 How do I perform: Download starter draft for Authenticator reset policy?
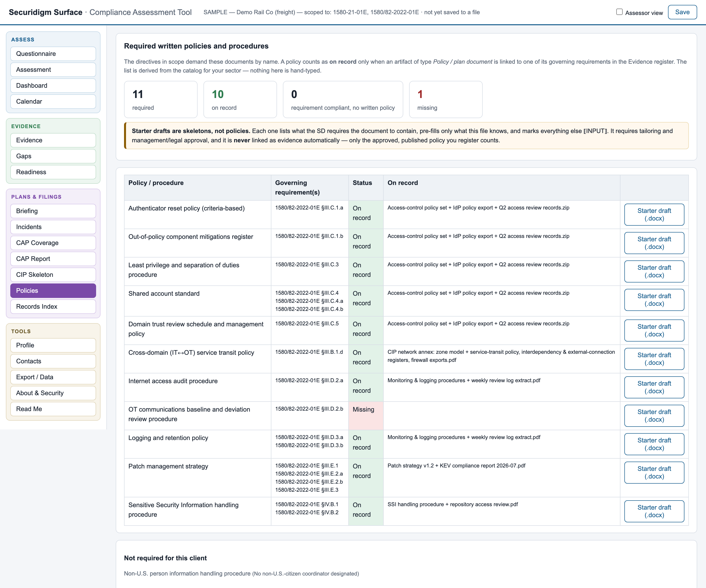(x=654, y=214)
